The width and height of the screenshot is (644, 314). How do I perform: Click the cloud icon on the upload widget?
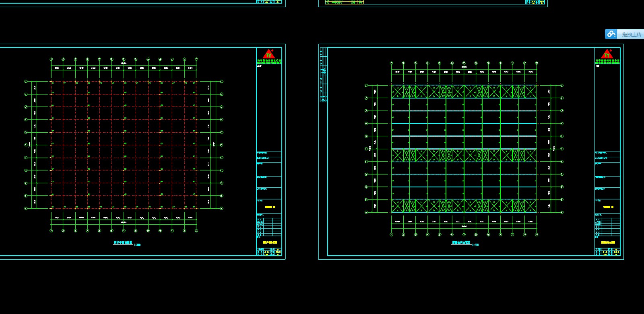611,34
